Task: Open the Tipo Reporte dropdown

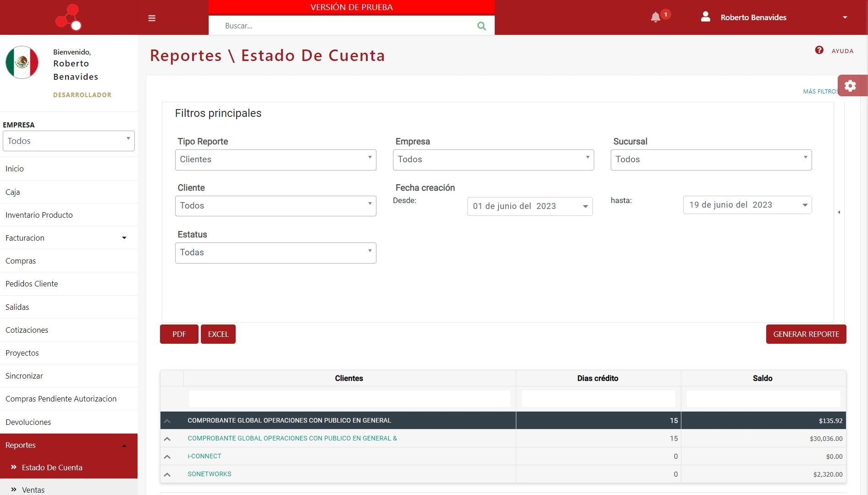Action: [x=276, y=159]
